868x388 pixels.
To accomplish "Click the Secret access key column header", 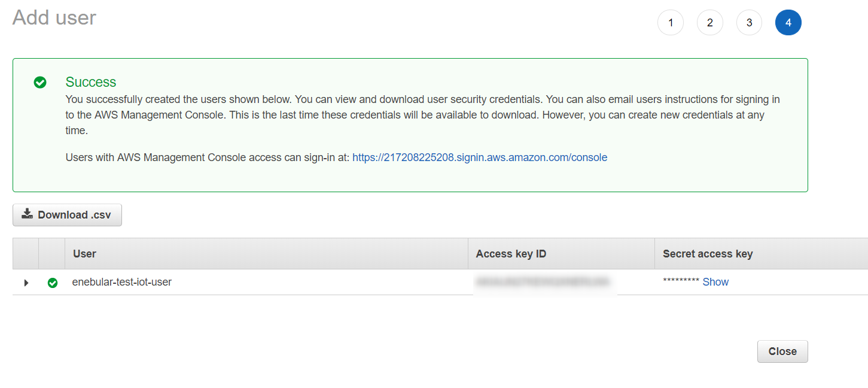I will pyautogui.click(x=708, y=254).
